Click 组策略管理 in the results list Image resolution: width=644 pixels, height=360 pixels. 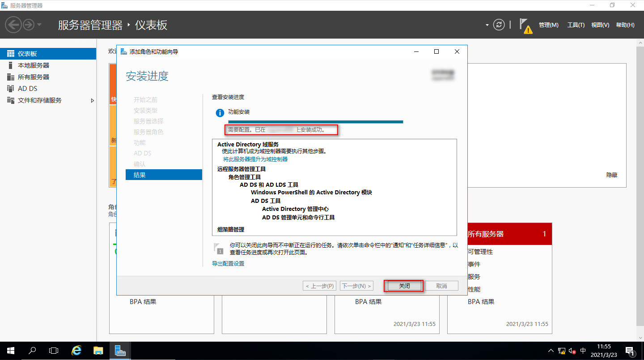pyautogui.click(x=231, y=229)
